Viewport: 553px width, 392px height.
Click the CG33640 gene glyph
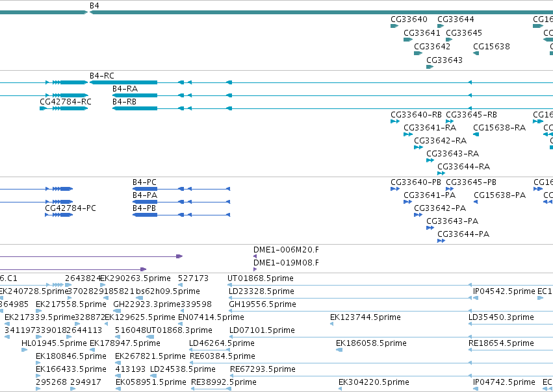pyautogui.click(x=394, y=26)
